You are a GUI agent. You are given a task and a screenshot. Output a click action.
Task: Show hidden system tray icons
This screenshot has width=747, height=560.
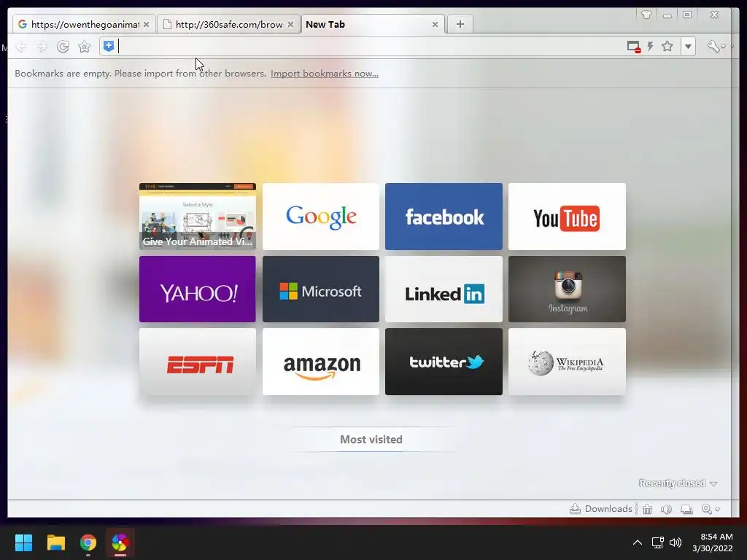click(x=637, y=542)
